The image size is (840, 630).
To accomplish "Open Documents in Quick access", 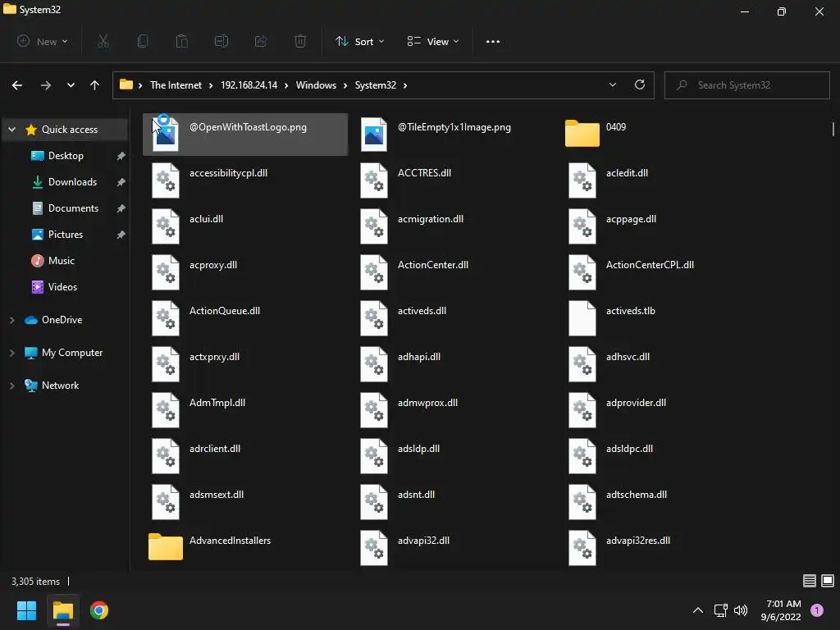I will pos(73,208).
